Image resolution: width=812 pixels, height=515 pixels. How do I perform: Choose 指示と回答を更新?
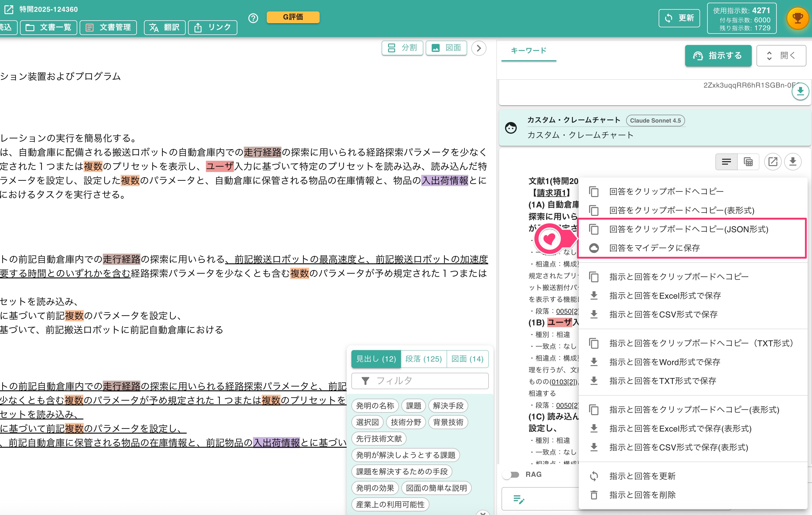pyautogui.click(x=693, y=476)
